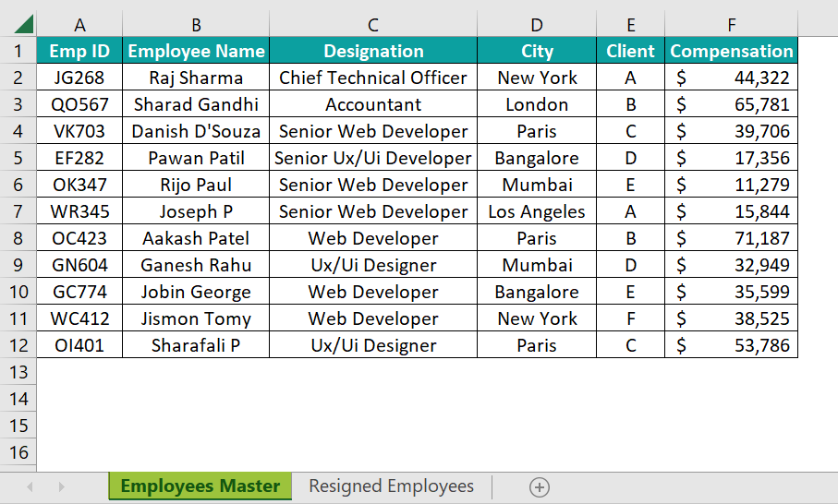Viewport: 838px width, 504px height.
Task: Select row 7 header
Action: (x=18, y=211)
